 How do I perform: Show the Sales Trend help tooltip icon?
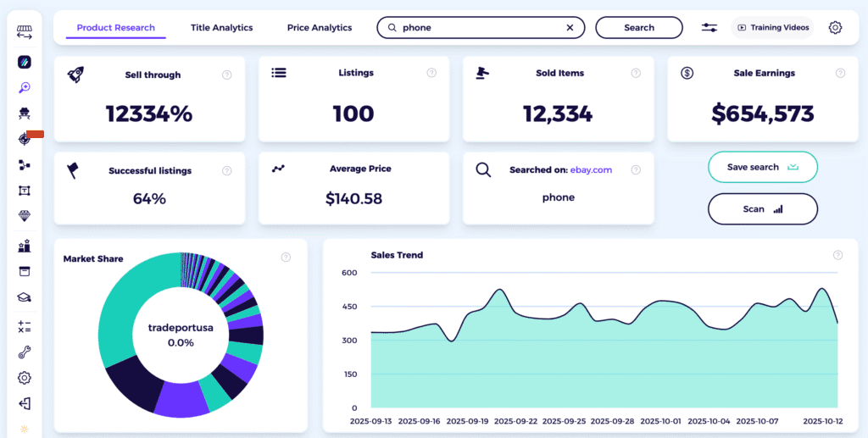pyautogui.click(x=837, y=255)
